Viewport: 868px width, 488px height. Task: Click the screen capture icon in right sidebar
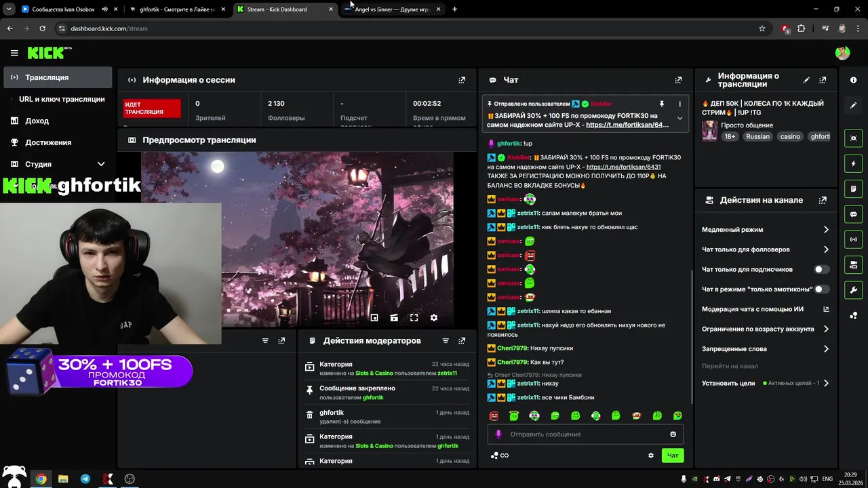pos(853,138)
